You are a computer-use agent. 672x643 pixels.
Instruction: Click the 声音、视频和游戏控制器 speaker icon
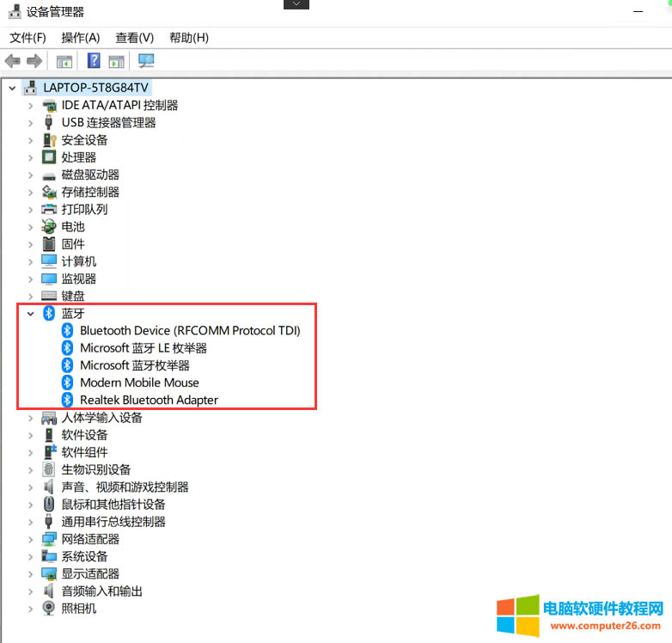[x=49, y=487]
